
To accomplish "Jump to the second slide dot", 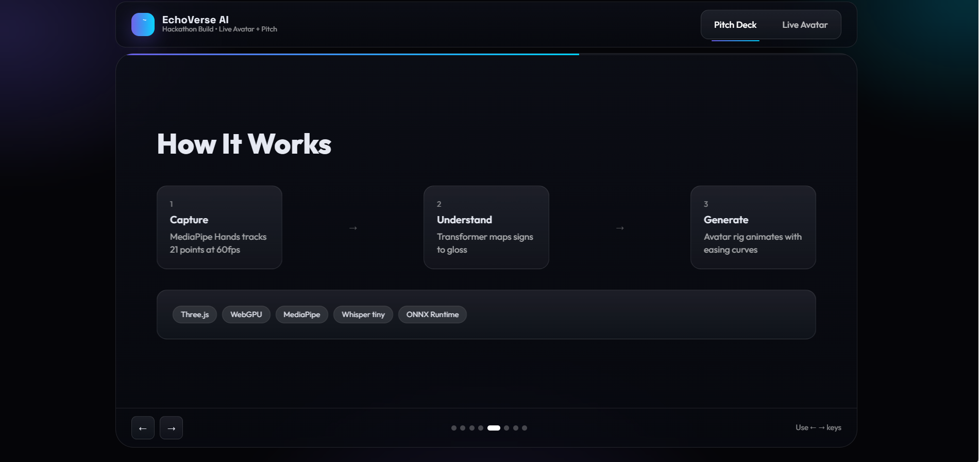I will (463, 428).
